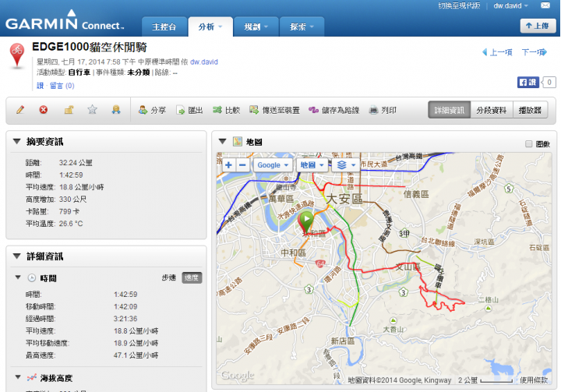Click the Facebook like button
The image size is (561, 392).
[x=527, y=83]
